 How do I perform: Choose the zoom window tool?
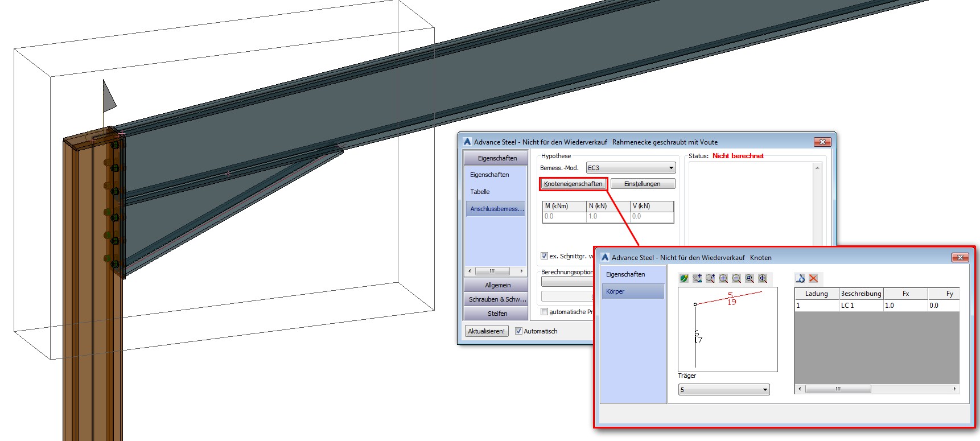(750, 278)
